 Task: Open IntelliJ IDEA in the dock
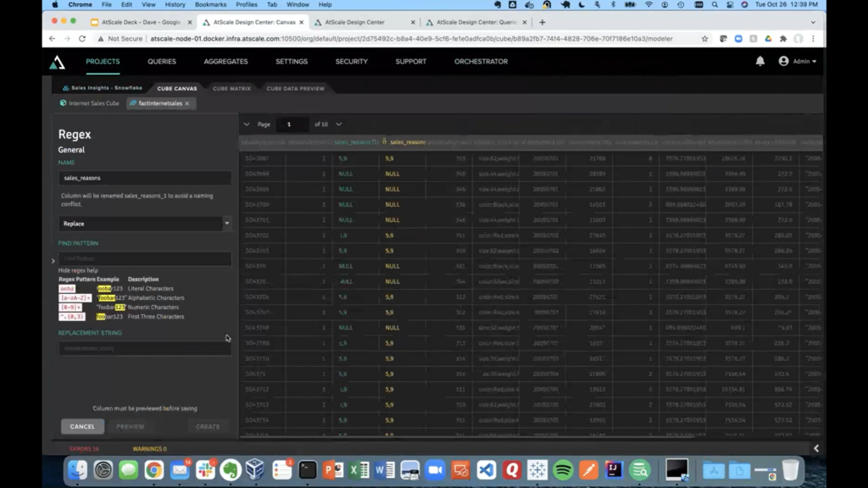(x=614, y=470)
